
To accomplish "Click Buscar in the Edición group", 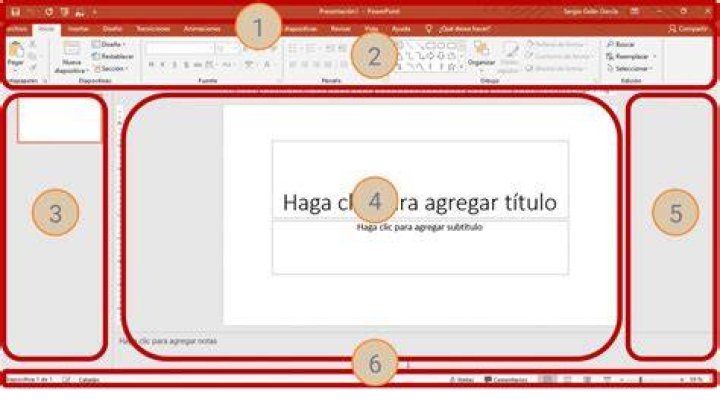I will coord(620,45).
